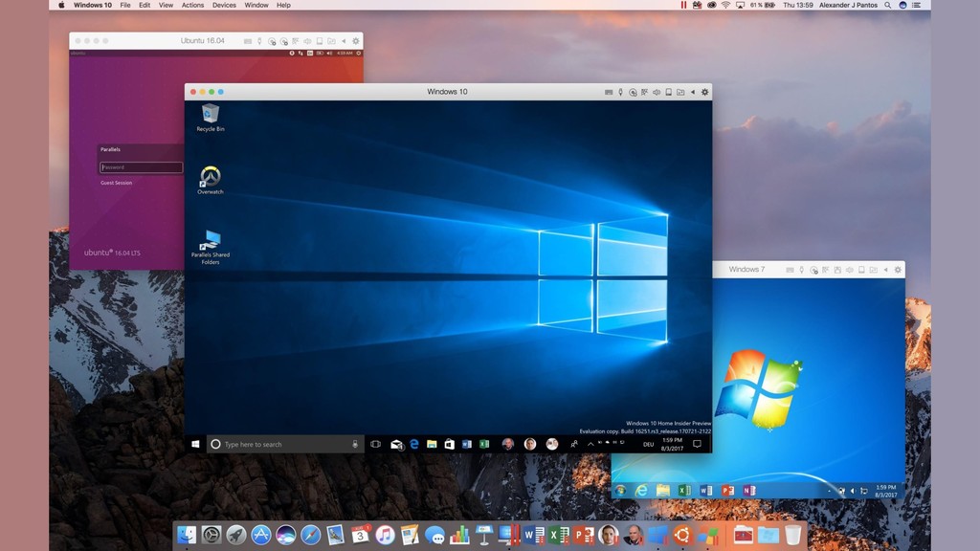Expand hidden tray icons in Windows 10
The image size is (980, 551).
pyautogui.click(x=590, y=444)
